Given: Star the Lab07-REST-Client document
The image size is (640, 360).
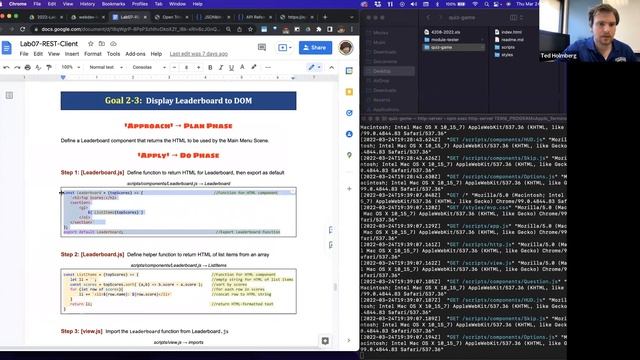Looking at the screenshot, I should (x=91, y=44).
